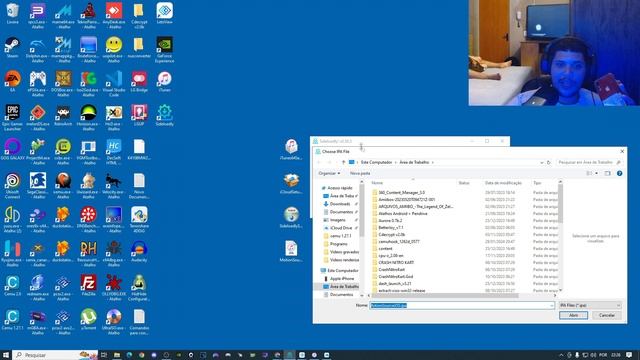Toggle the preview pane button
Viewport: 640px width, 360px height.
point(607,173)
